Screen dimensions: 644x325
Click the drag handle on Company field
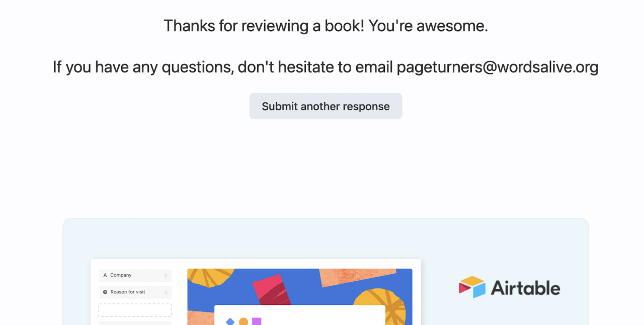(x=166, y=276)
